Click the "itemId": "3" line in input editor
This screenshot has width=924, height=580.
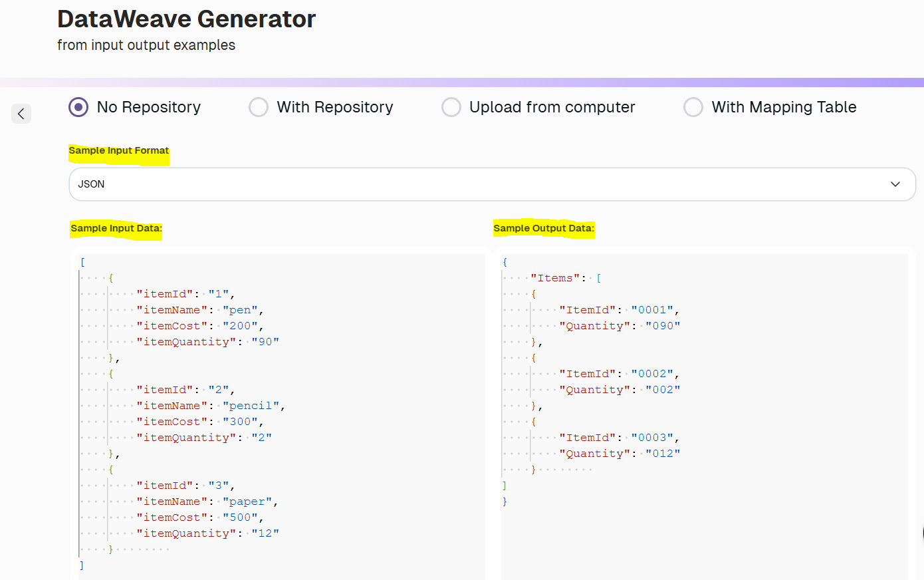pyautogui.click(x=186, y=486)
